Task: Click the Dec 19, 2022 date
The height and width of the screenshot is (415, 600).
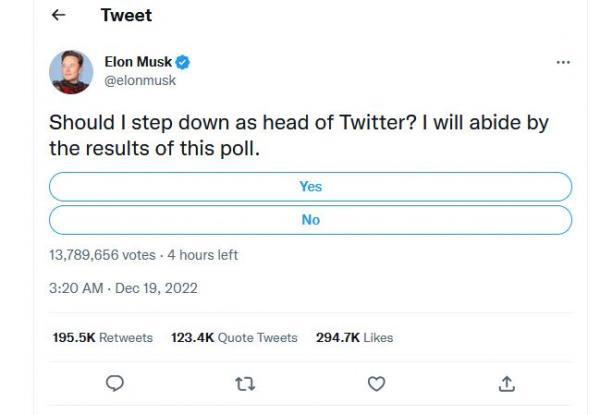Action: [156, 288]
